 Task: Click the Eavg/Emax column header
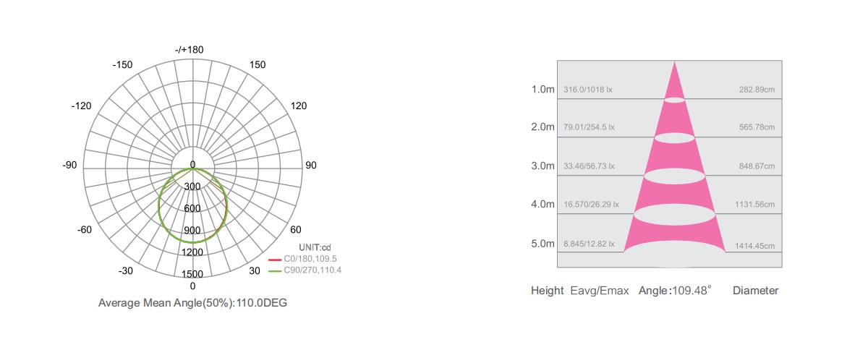tap(600, 291)
